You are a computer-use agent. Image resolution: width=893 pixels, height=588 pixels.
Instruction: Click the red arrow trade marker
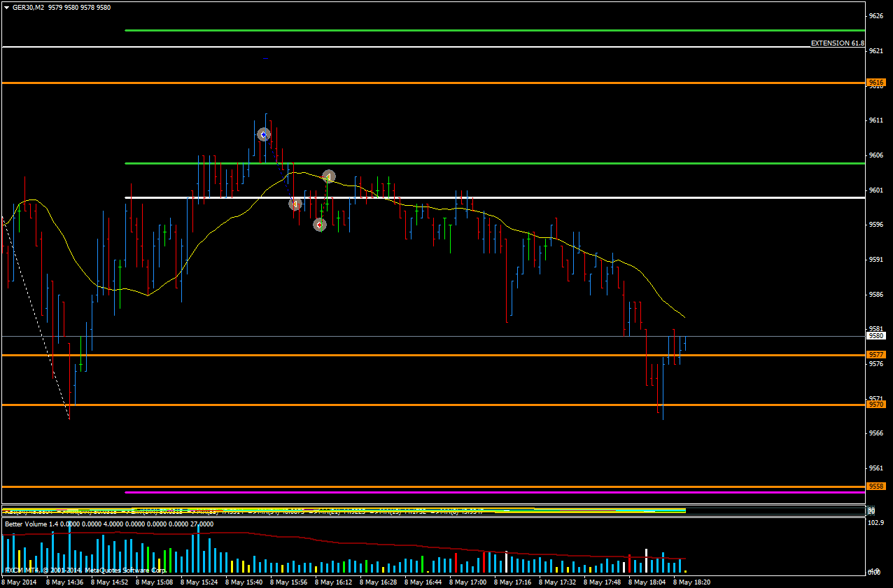click(320, 225)
